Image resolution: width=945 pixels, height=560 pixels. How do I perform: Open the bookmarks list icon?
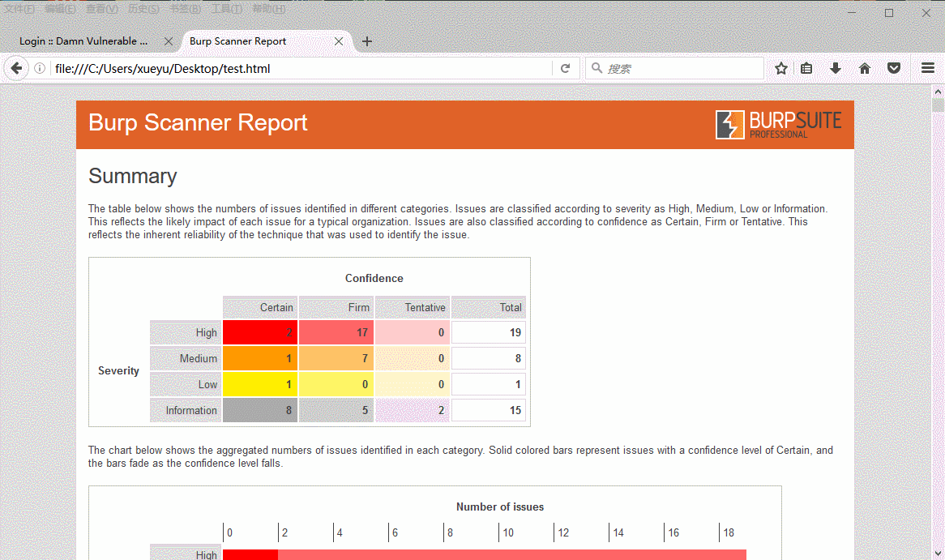pyautogui.click(x=806, y=68)
